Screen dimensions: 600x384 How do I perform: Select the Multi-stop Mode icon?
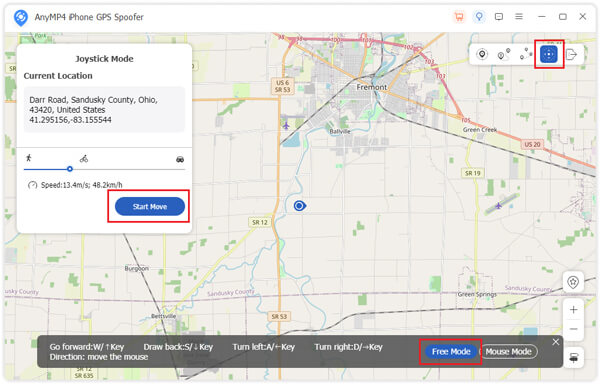526,54
